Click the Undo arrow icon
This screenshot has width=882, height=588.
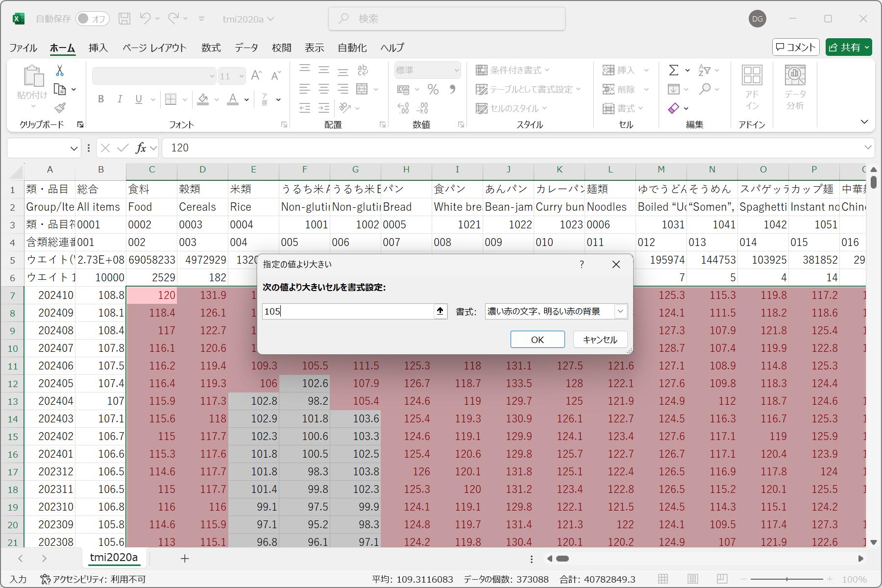[145, 19]
